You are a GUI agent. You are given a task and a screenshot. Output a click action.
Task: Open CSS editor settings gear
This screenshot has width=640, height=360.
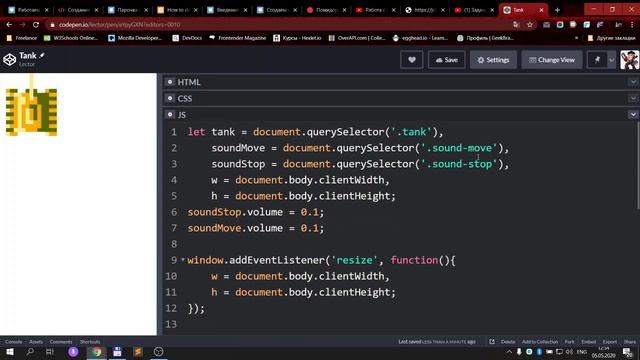pyautogui.click(x=170, y=98)
